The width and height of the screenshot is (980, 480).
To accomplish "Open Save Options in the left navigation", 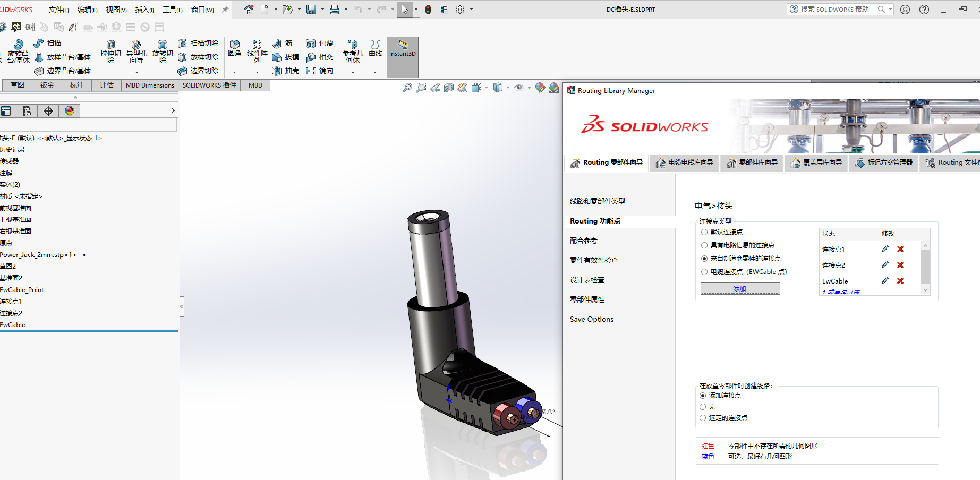I will (x=591, y=319).
